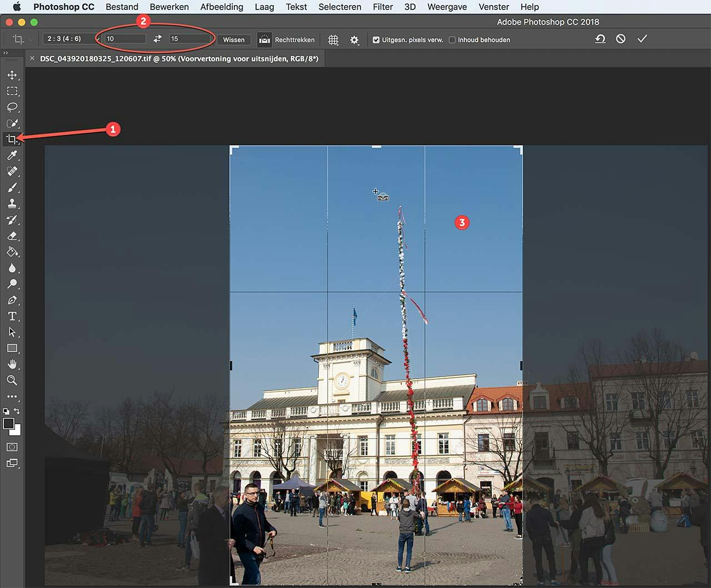The height and width of the screenshot is (588, 711).
Task: Select the Rectangular Marquee tool
Action: click(12, 91)
